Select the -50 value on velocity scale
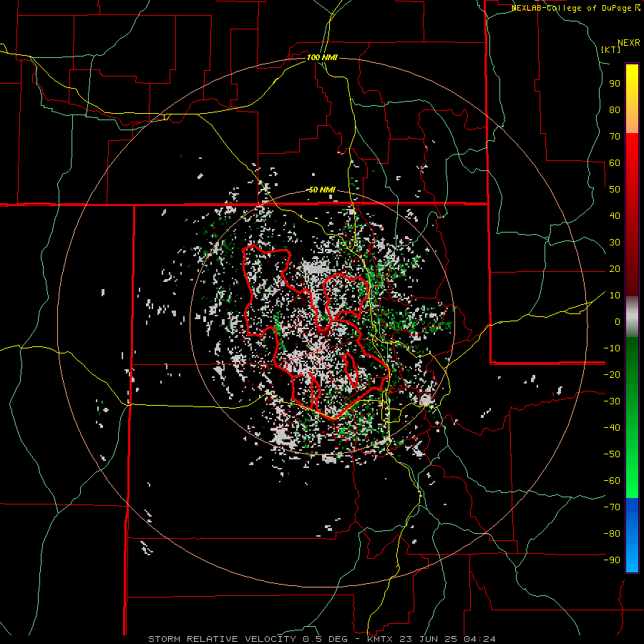Screen dimensions: 644x644 pyautogui.click(x=612, y=454)
